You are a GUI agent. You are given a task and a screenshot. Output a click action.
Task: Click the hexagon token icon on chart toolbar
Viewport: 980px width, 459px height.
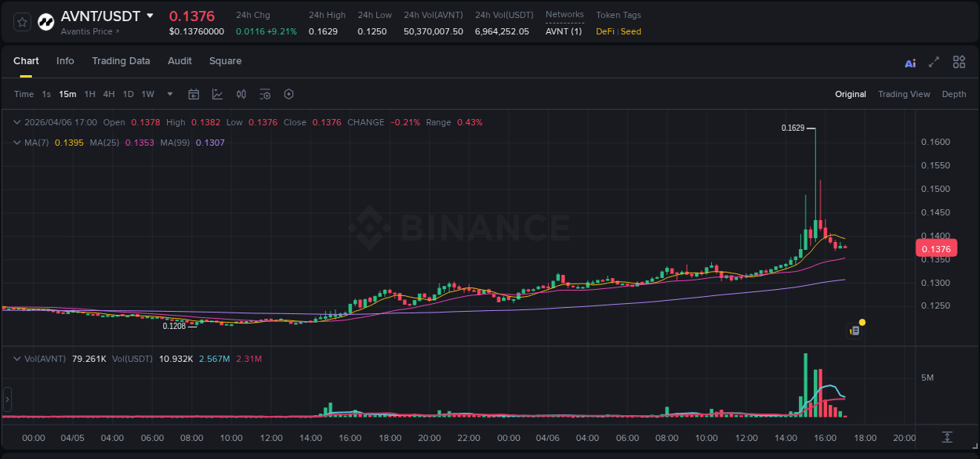(289, 94)
